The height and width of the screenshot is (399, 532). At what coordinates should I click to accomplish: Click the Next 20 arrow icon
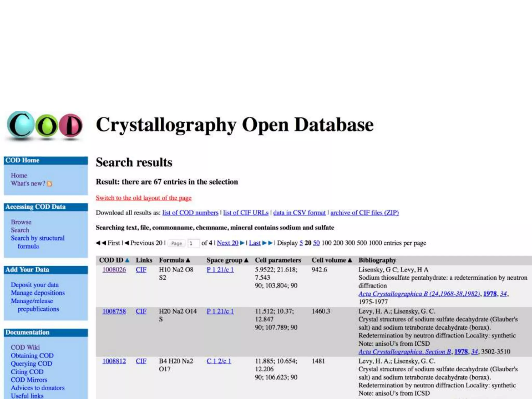[242, 243]
